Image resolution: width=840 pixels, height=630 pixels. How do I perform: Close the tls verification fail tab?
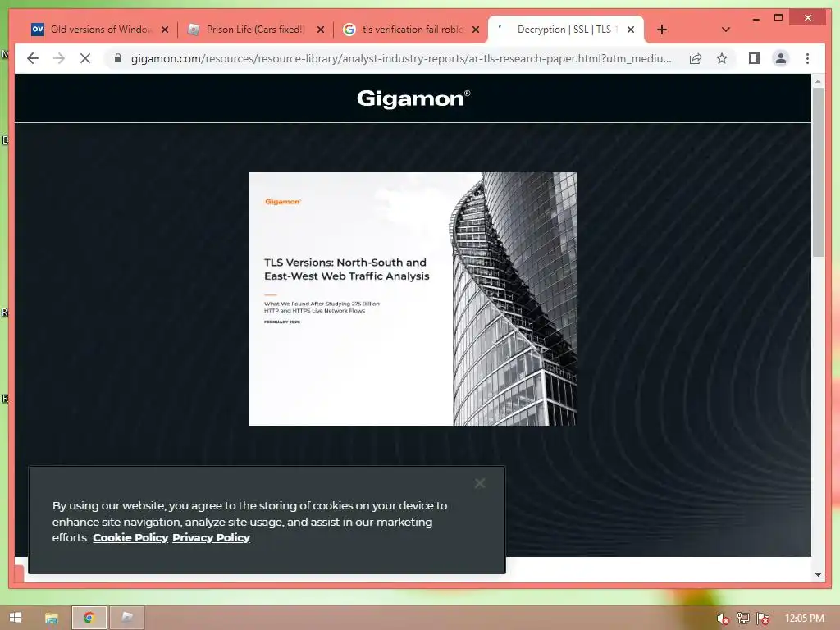[x=475, y=30]
